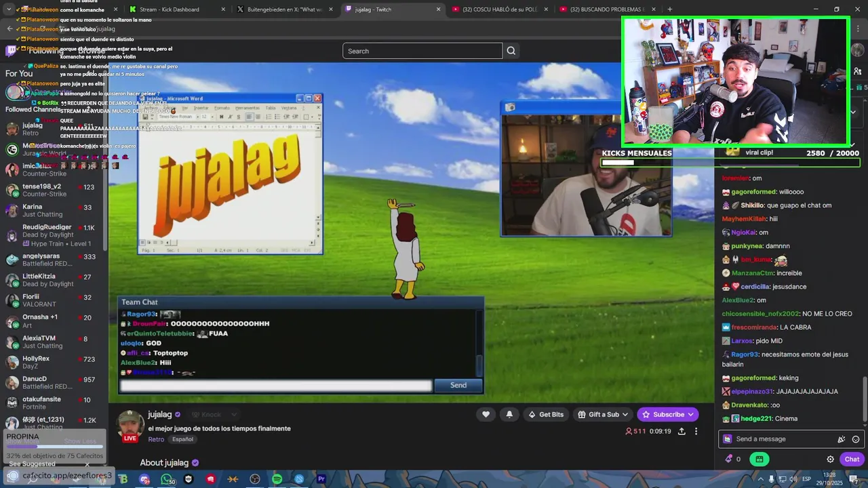Open DanucD Battlefield channel
This screenshot has height=488, width=868.
(53, 383)
